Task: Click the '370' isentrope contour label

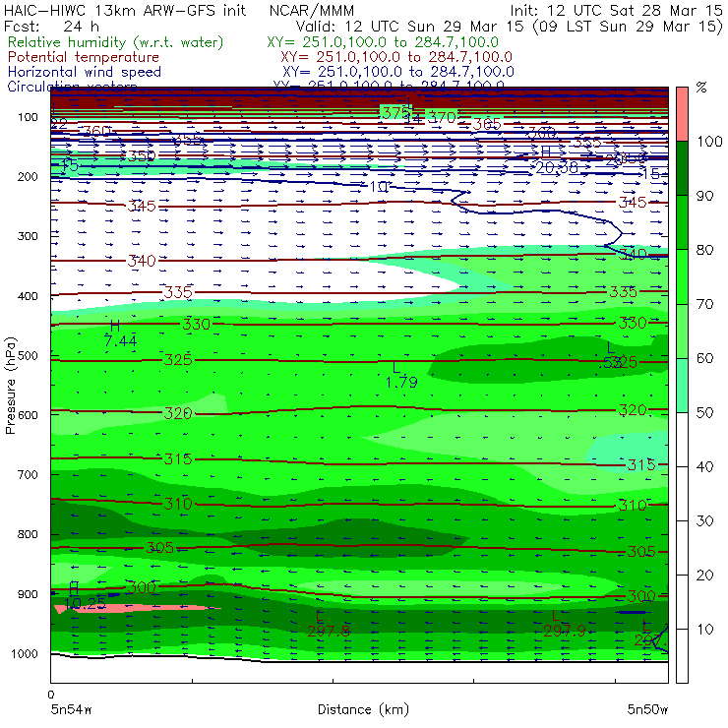Action: pyautogui.click(x=442, y=117)
